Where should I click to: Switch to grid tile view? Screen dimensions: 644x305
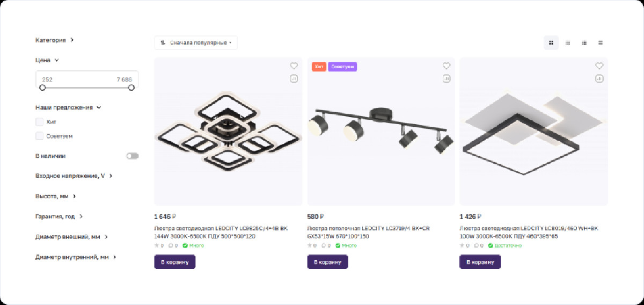[551, 42]
